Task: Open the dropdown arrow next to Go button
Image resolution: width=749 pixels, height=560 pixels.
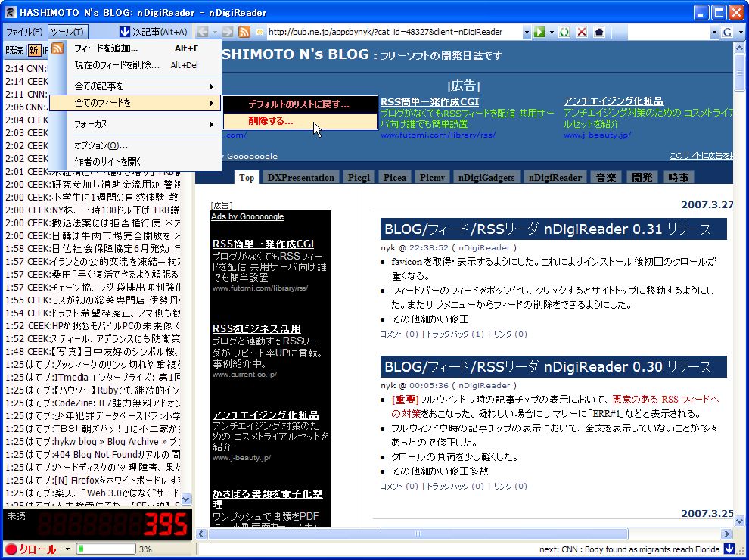Action: [552, 32]
